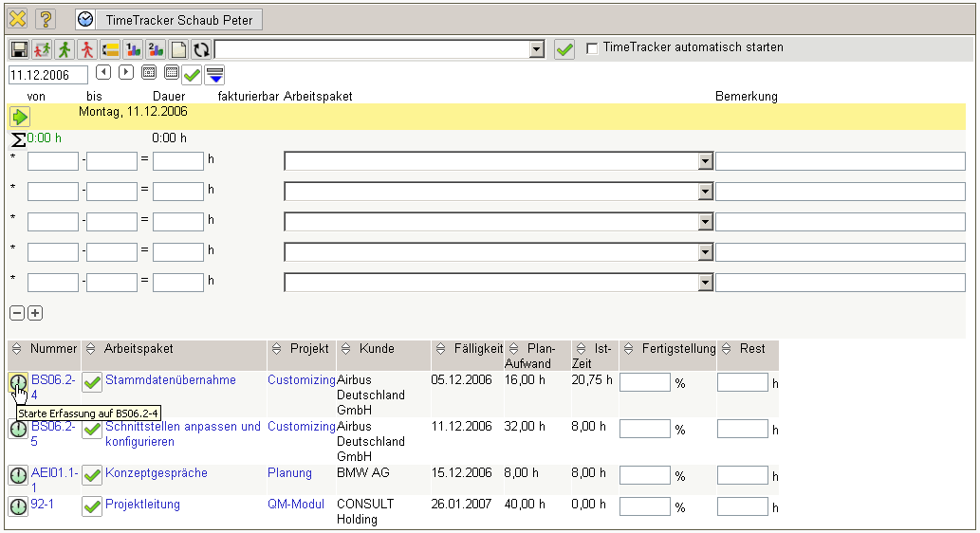Click the green arrow in the yellow Montag row

pos(20,117)
